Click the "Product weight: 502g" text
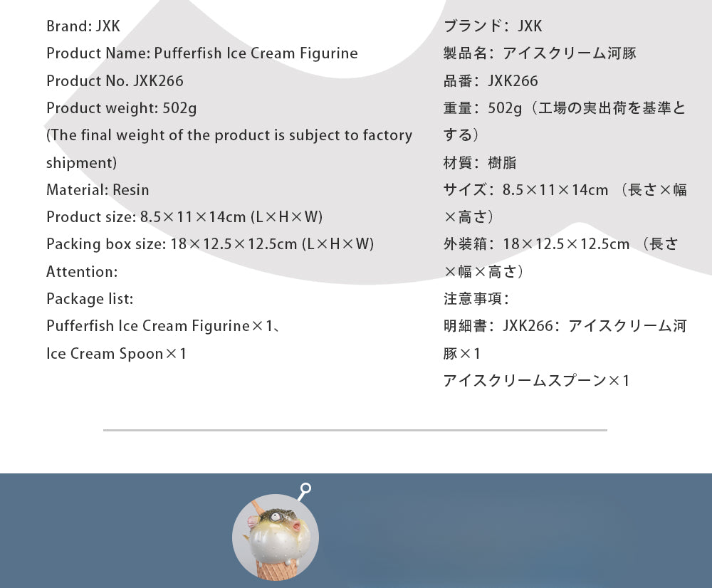 click(121, 108)
